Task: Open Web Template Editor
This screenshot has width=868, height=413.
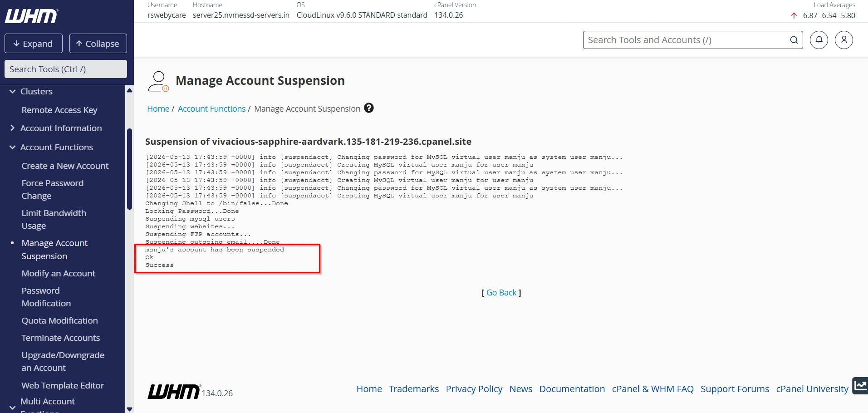Action: point(63,385)
